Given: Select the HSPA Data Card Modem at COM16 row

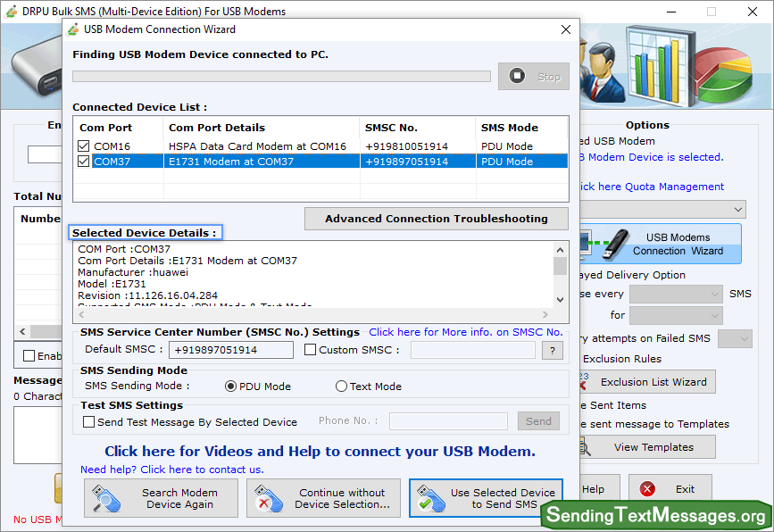Looking at the screenshot, I should [x=320, y=146].
